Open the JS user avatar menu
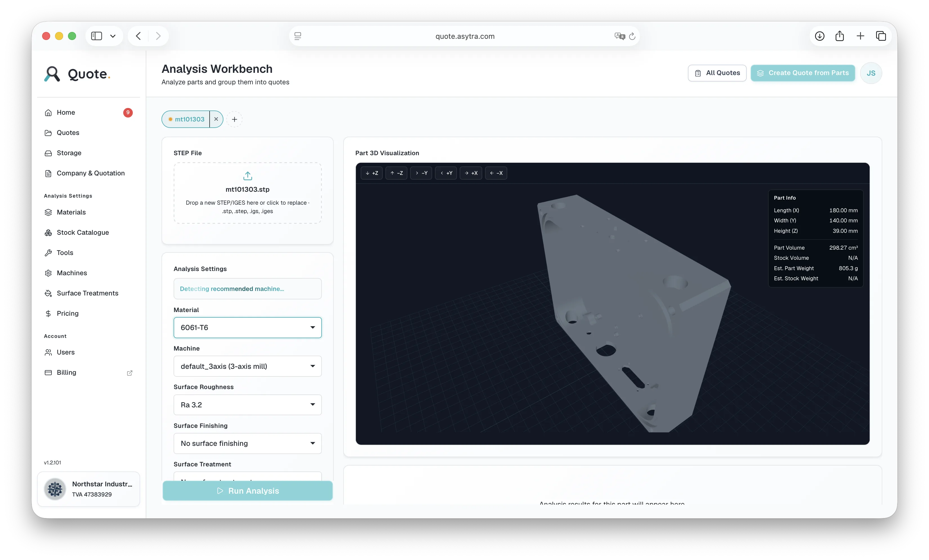The image size is (929, 560). pos(871,73)
